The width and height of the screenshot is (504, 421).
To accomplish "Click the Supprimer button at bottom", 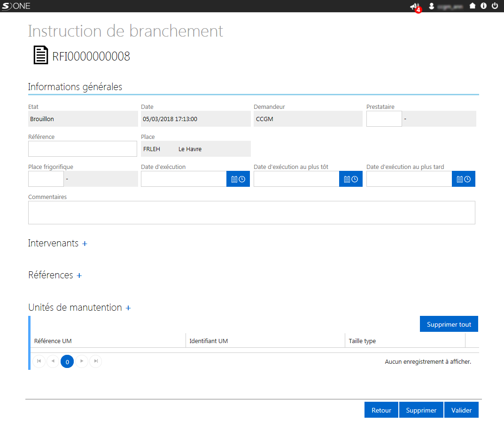I will click(421, 410).
